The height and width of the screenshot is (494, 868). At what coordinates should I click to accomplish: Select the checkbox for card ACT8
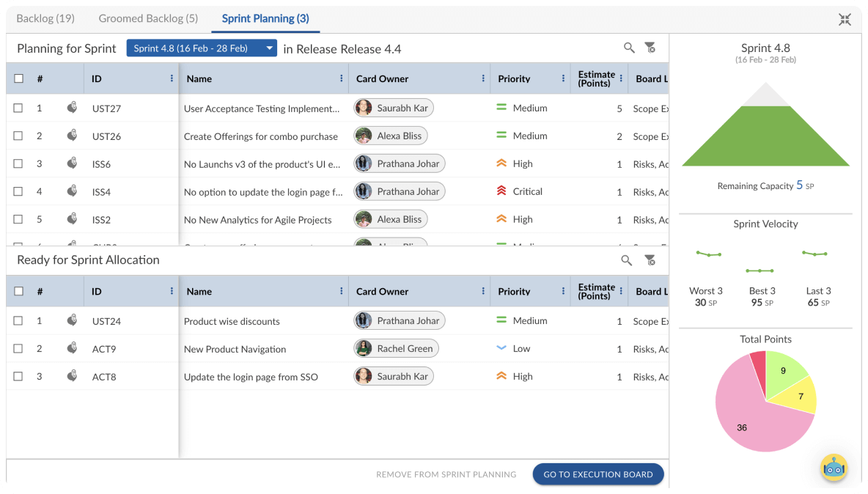(x=18, y=377)
